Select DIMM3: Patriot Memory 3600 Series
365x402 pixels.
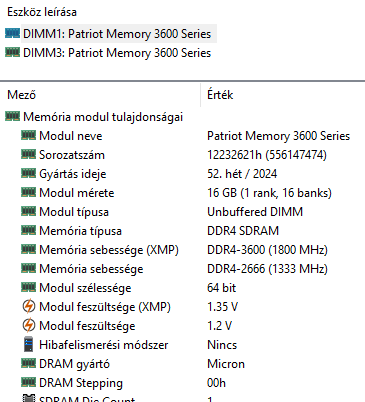tap(117, 53)
